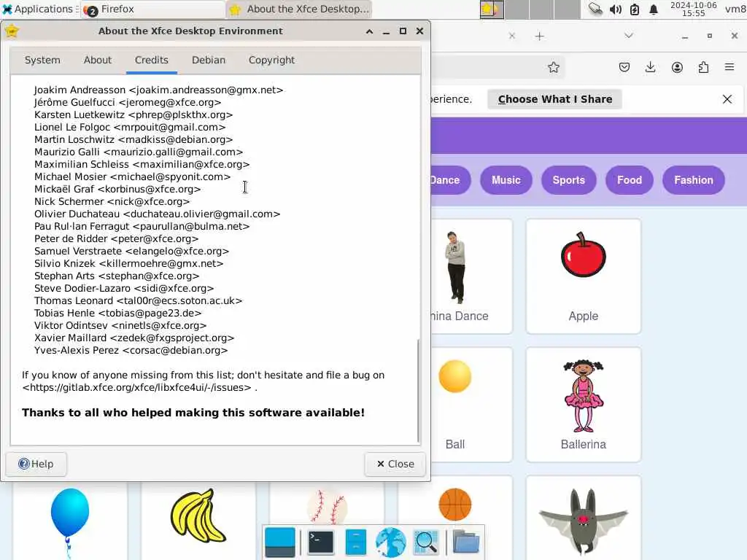Select the Music category pill
This screenshot has height=560, width=747.
506,180
